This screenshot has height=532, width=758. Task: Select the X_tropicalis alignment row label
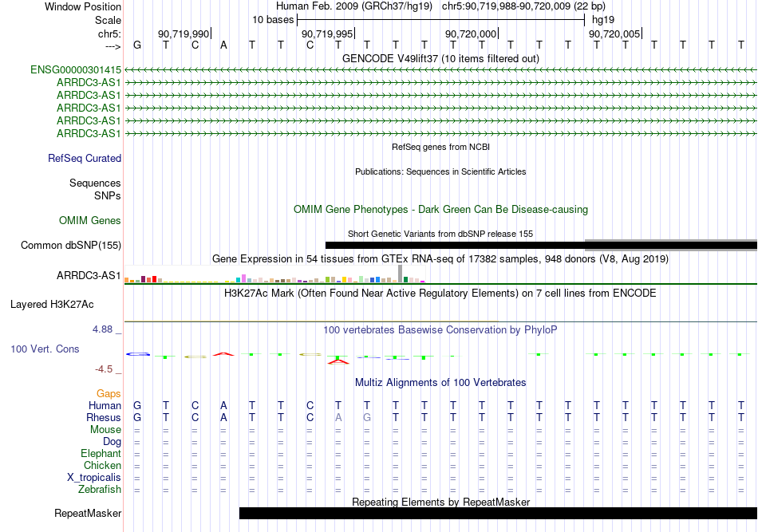(94, 478)
